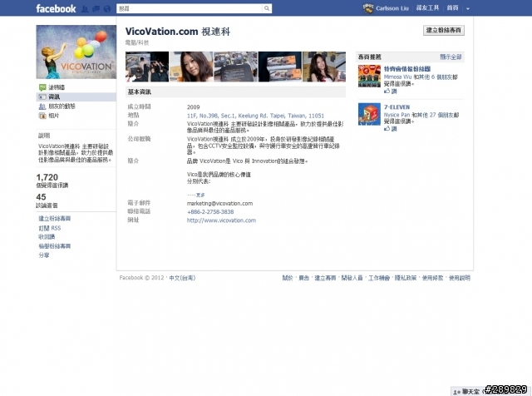Focus the Facebook search field
Viewport: 532px width, 396px height.
[190, 8]
